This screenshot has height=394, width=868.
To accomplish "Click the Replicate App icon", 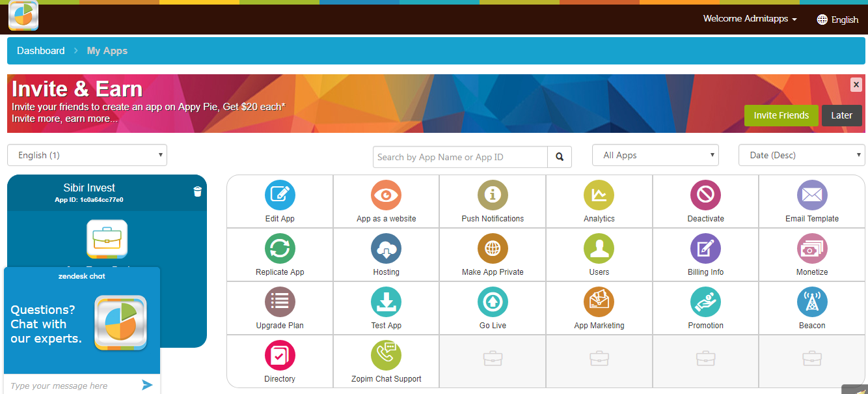I will pos(280,249).
